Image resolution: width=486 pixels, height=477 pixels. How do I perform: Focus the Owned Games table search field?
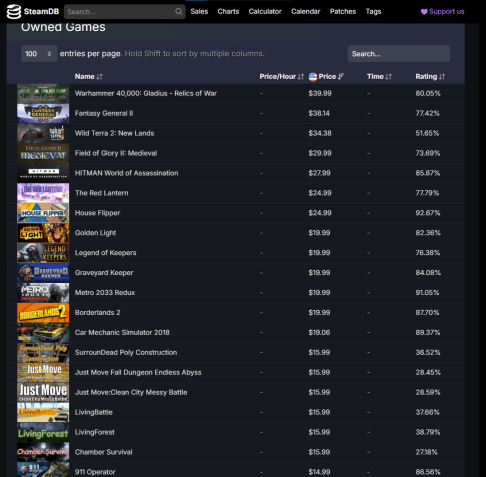point(399,54)
